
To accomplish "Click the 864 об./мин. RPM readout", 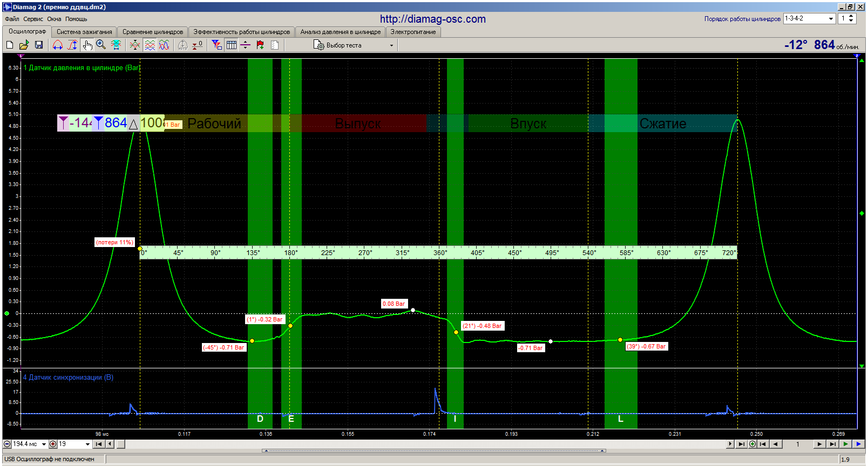I will (836, 45).
